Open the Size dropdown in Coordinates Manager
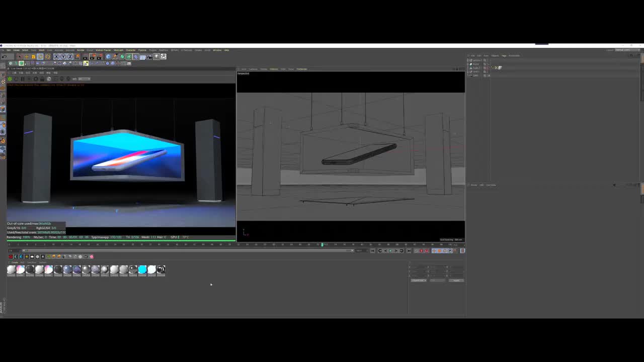 [438, 280]
